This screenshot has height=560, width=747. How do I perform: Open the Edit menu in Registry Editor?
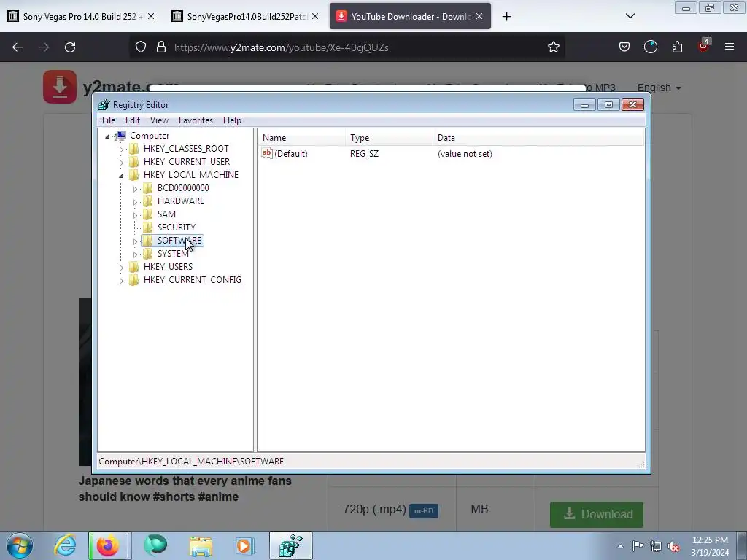point(133,120)
